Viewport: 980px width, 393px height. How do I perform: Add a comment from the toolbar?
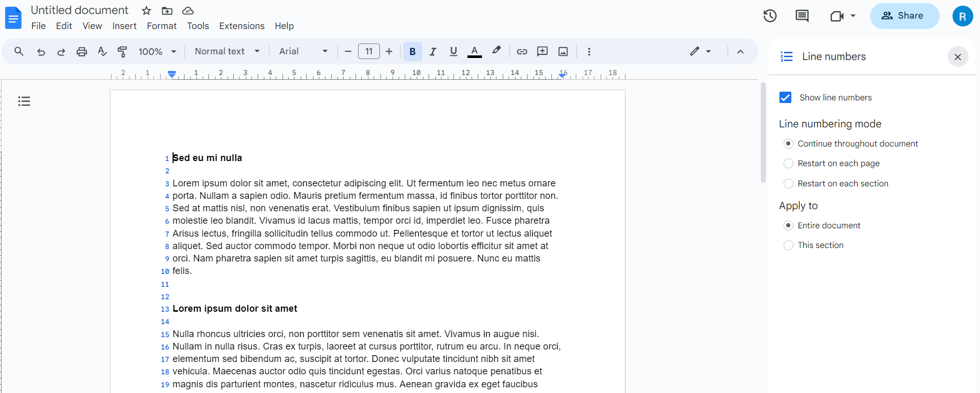point(543,51)
